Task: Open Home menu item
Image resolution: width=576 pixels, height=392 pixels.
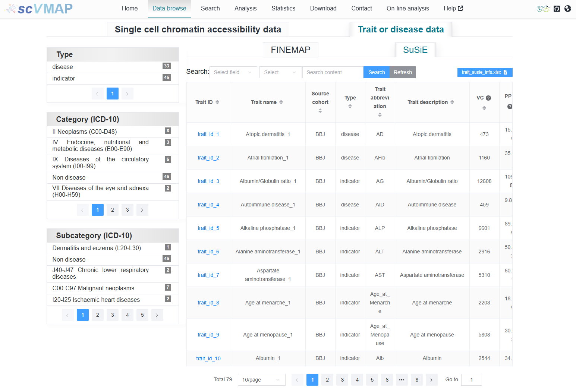Action: (130, 9)
